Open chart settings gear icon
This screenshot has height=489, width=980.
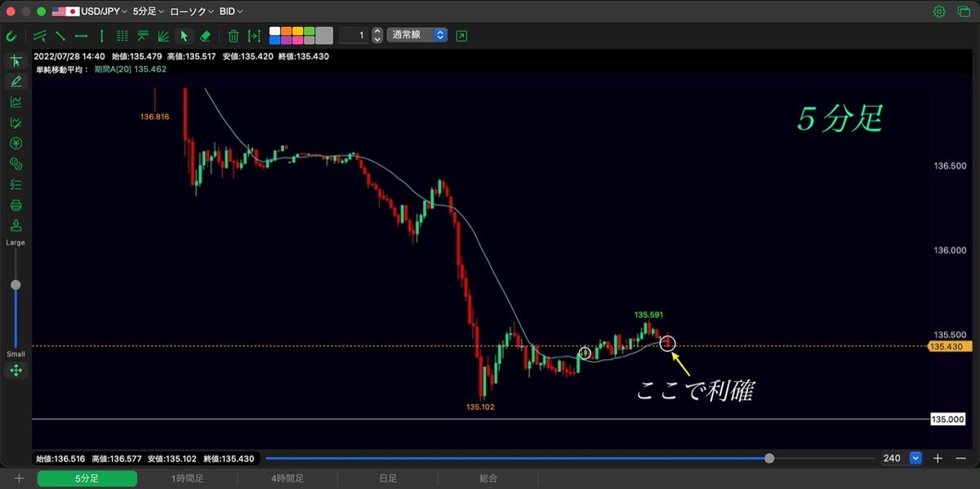[939, 11]
